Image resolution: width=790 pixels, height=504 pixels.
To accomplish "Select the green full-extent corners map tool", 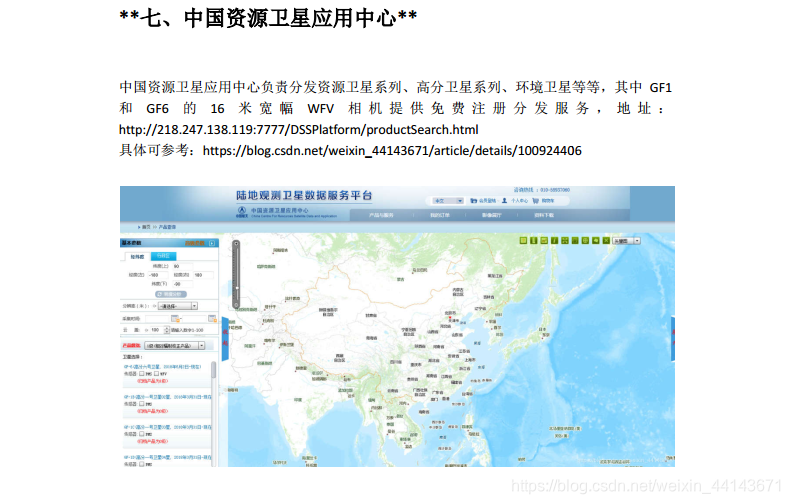I will point(565,240).
